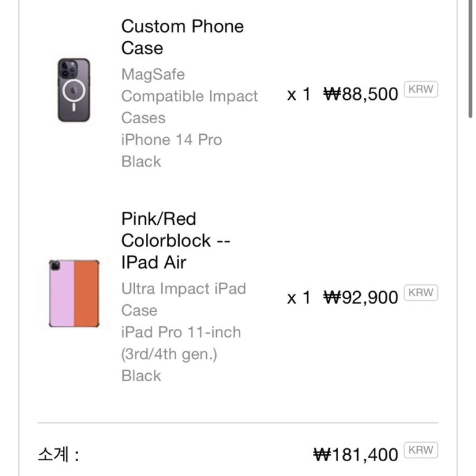Select the ₩88,500 price text
This screenshot has width=476, height=476.
pos(361,94)
